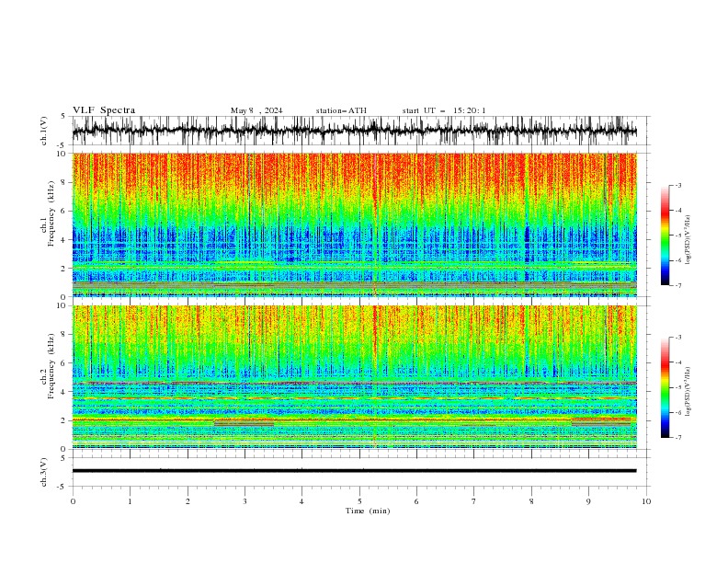Screen dimensions: 728x563
Task: Click the time axis tick label '5'
Action: tap(359, 501)
